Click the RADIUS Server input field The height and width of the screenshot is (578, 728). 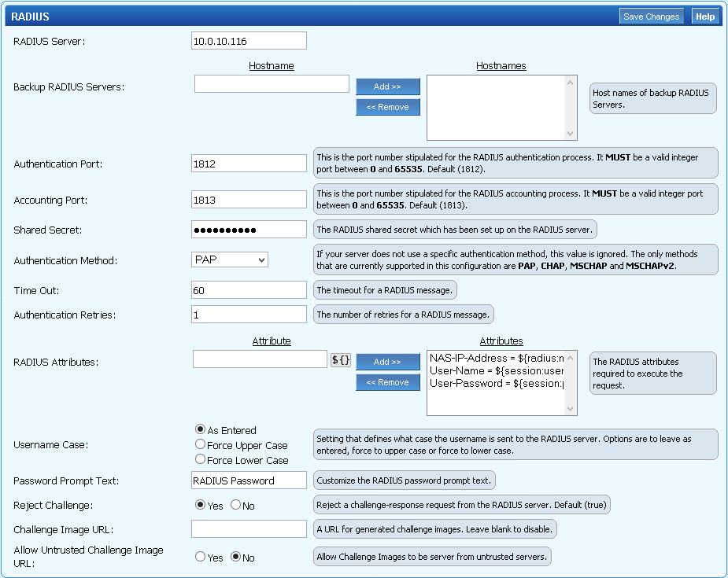tap(249, 41)
